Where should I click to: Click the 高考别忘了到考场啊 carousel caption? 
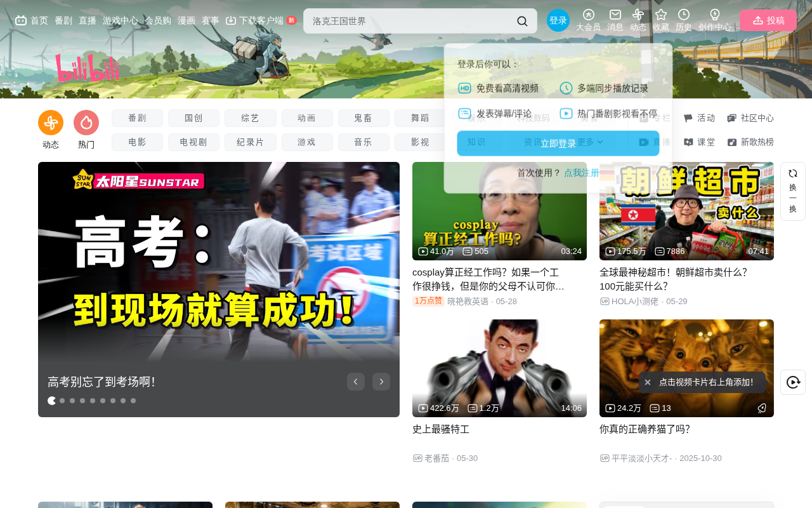pyautogui.click(x=101, y=382)
